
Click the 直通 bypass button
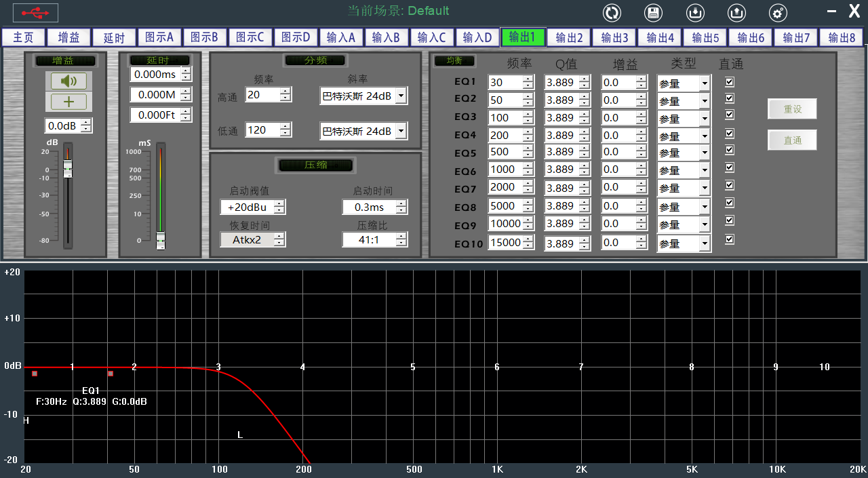[x=792, y=140]
